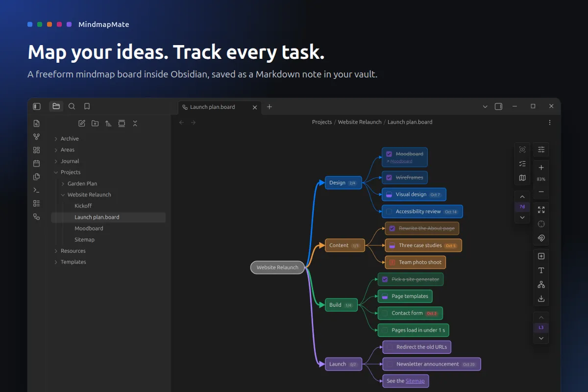The height and width of the screenshot is (392, 588).
Task: Open the search magnifier in sidebar
Action: point(72,106)
